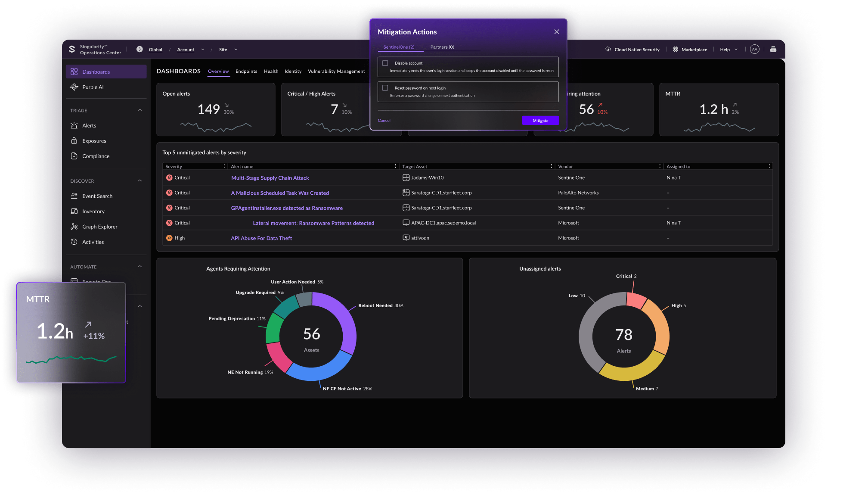This screenshot has width=868, height=495.
Task: Click the Open alerts summary card
Action: click(x=216, y=109)
